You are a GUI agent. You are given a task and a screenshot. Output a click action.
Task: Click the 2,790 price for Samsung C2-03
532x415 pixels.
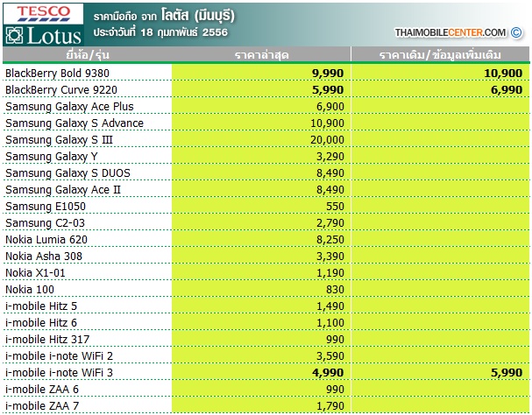tap(330, 222)
